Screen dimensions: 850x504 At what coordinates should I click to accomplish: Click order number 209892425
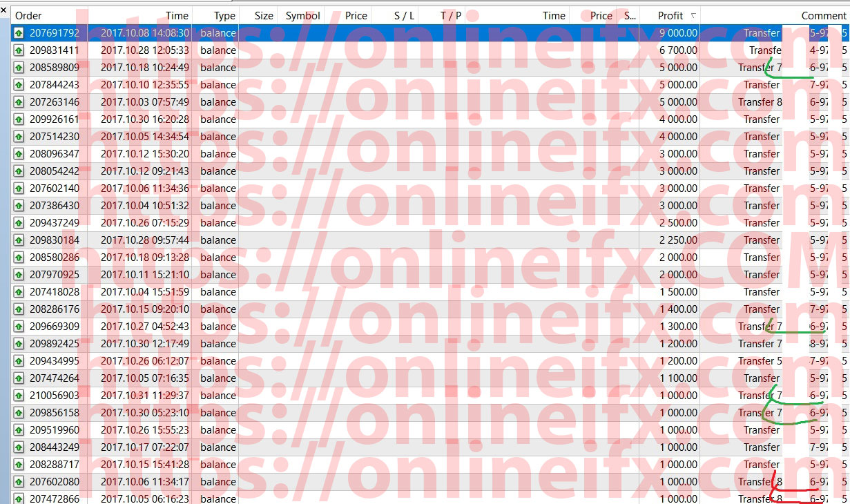click(54, 344)
